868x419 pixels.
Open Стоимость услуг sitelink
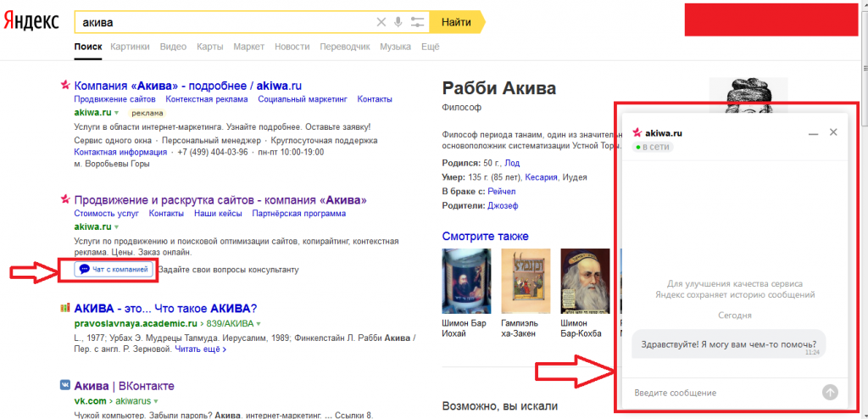[x=106, y=214]
